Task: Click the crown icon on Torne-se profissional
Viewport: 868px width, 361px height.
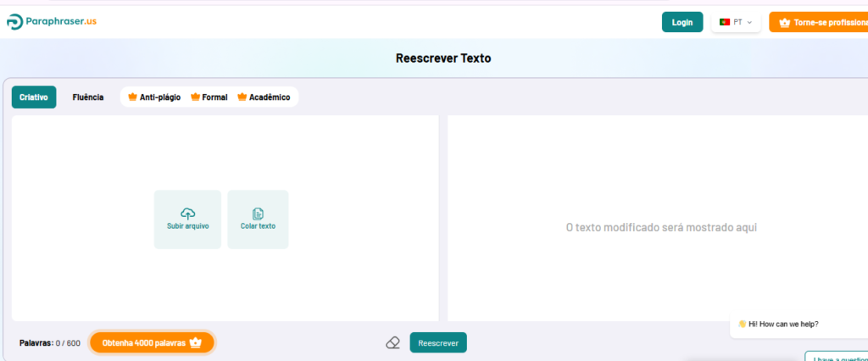Action: [x=784, y=22]
